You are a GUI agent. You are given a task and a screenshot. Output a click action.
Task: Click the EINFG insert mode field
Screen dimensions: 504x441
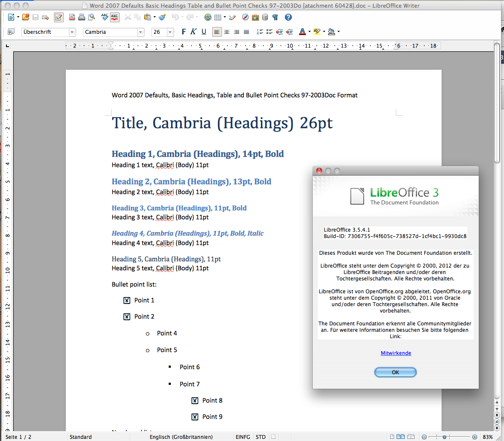(243, 437)
